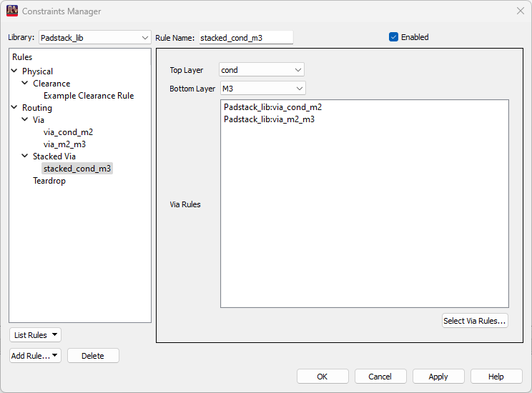Select the Clearance label in tree
The width and height of the screenshot is (532, 393).
pos(51,84)
